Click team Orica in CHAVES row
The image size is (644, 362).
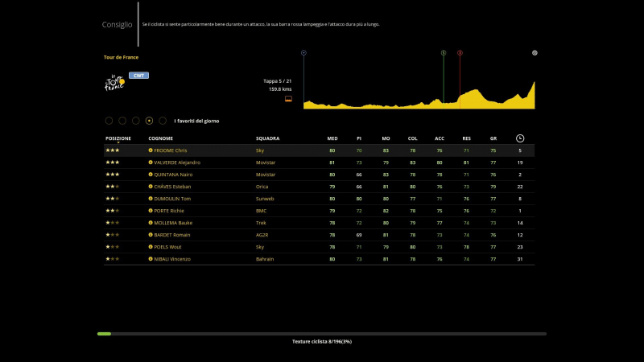pos(262,187)
